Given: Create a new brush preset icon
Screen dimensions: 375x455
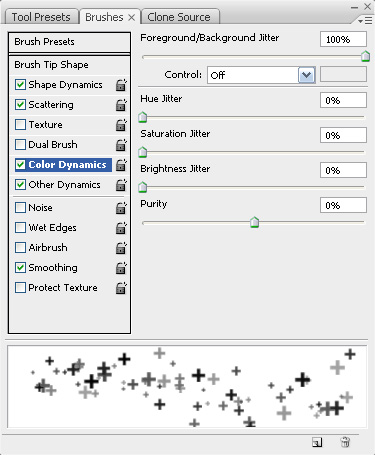Looking at the screenshot, I should (x=317, y=442).
